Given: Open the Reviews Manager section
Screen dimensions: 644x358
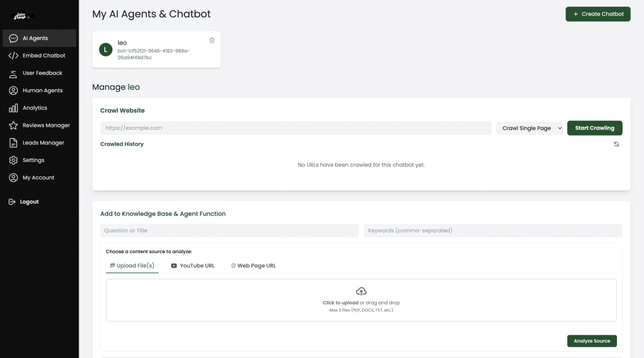Looking at the screenshot, I should point(40,125).
